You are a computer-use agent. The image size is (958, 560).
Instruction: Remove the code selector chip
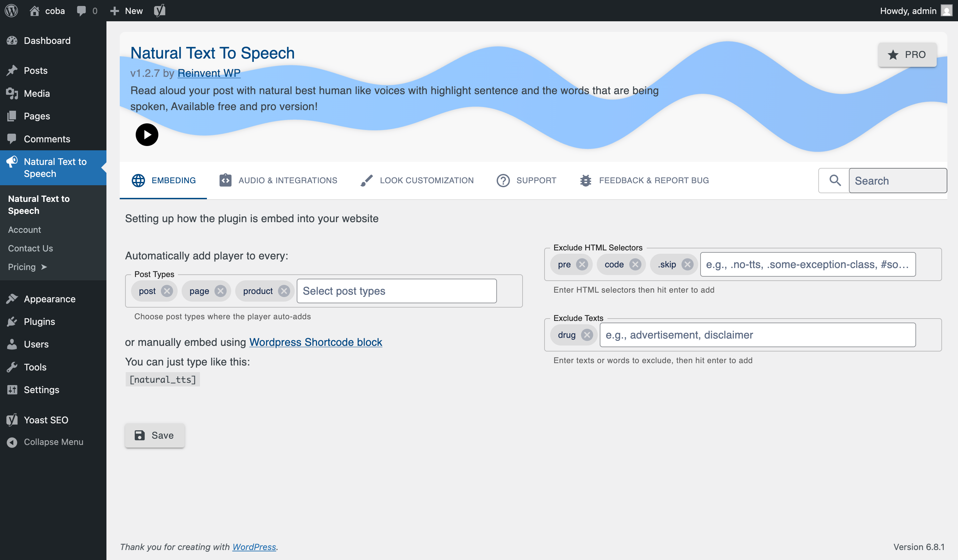(x=635, y=264)
